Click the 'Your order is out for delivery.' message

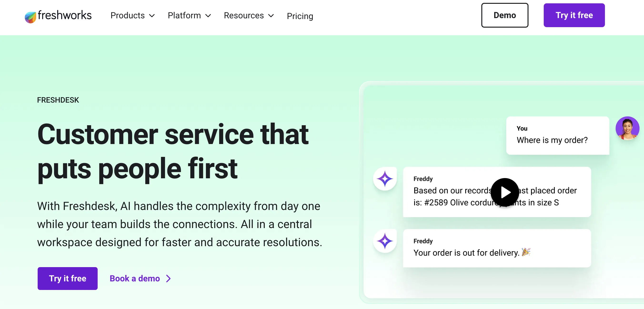(x=497, y=248)
